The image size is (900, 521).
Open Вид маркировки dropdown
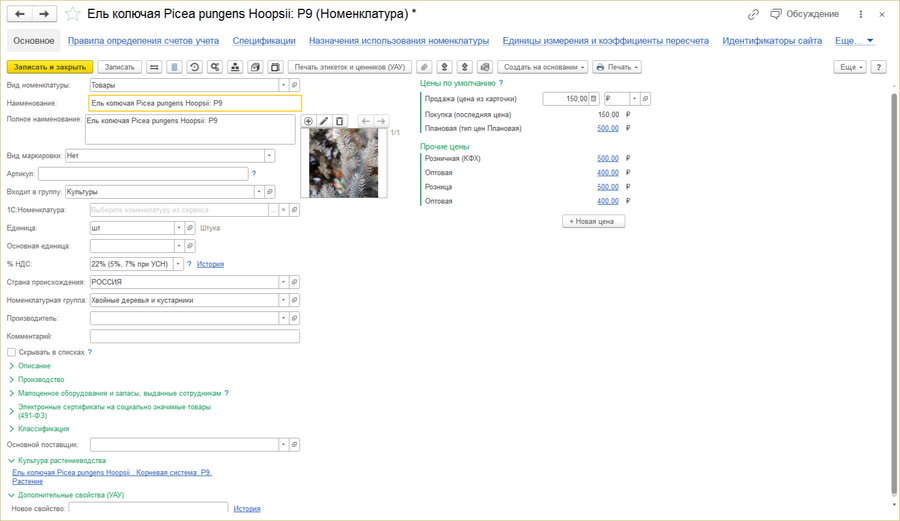click(x=269, y=155)
